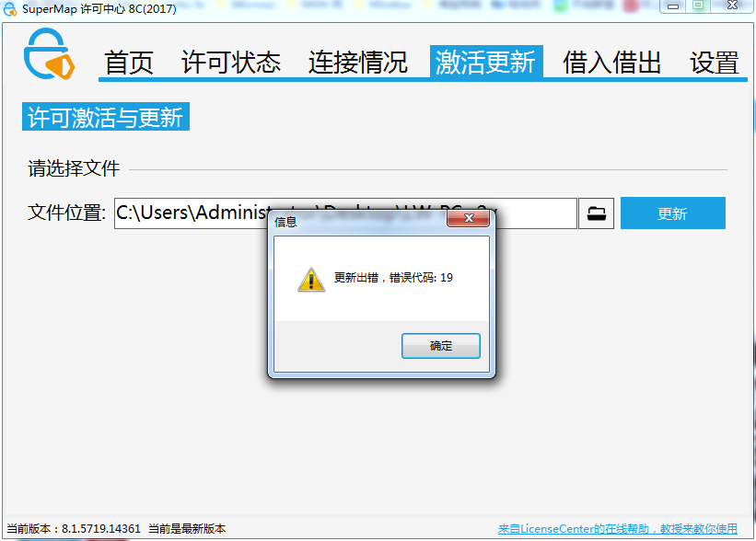Viewport: 756px width, 541px height.
Task: Open the LicenseCenter online help link
Action: (x=618, y=529)
